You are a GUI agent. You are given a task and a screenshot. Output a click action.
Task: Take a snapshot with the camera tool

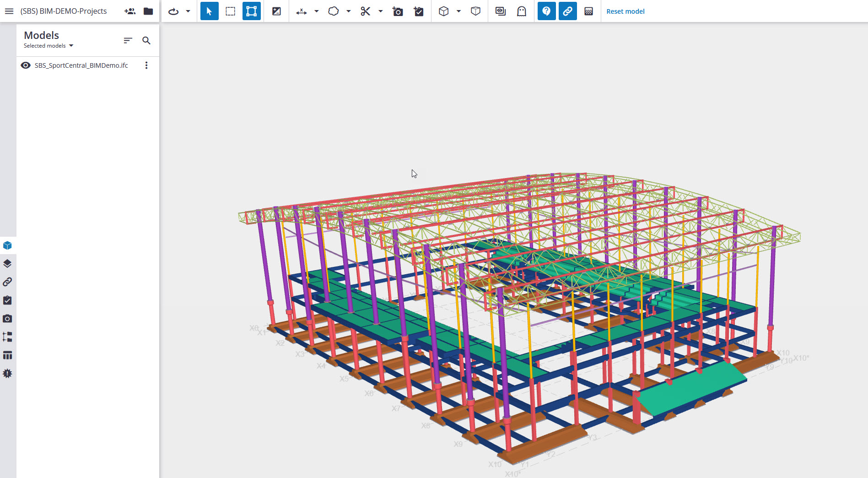point(398,11)
